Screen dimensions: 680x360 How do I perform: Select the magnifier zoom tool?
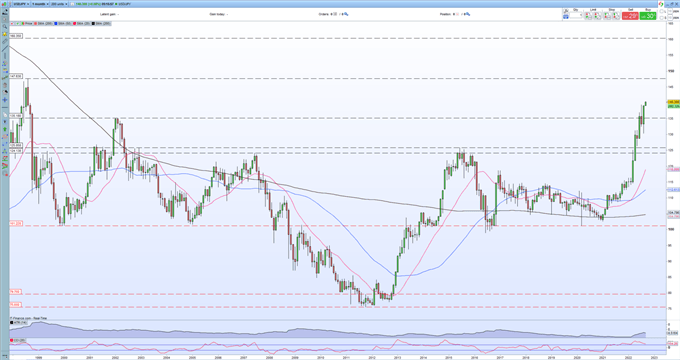(5, 27)
